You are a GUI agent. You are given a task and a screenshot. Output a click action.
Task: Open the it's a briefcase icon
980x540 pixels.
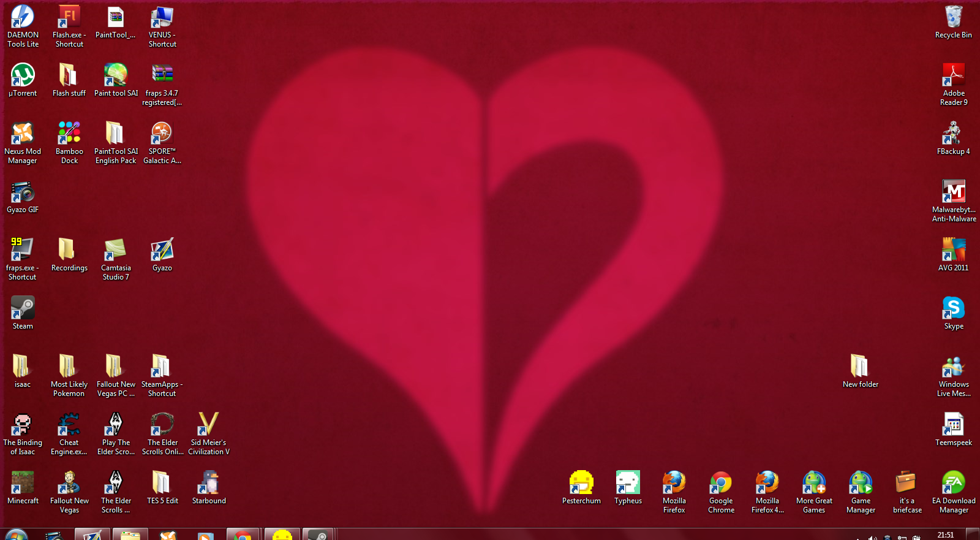pos(907,492)
